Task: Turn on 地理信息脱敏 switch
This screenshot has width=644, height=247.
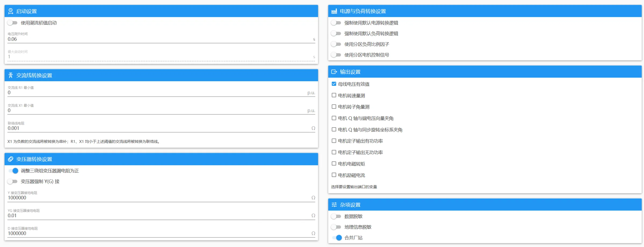Action: 336,227
